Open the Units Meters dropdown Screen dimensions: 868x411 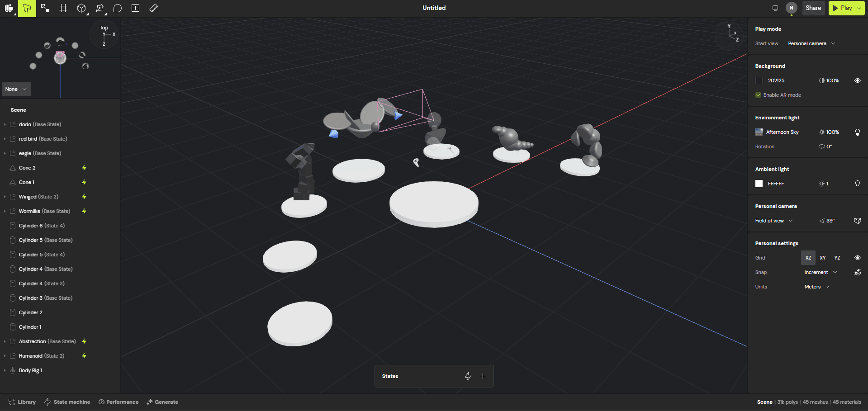pos(816,287)
